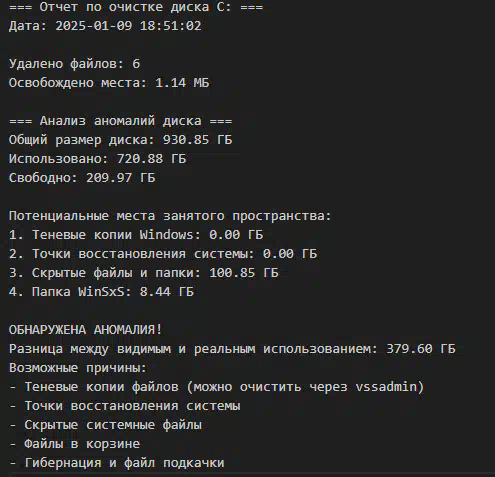Click the 'Удалено файлов: 6' line
The width and height of the screenshot is (495, 477).
click(x=74, y=64)
